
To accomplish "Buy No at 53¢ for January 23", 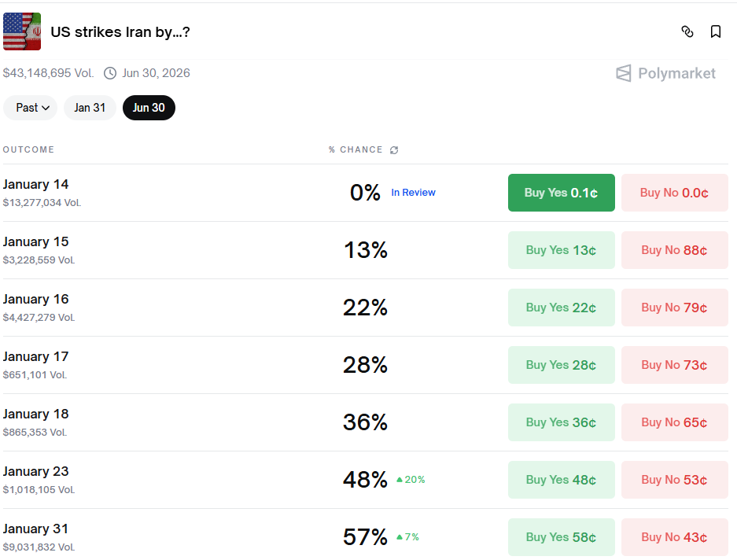I will pos(674,480).
